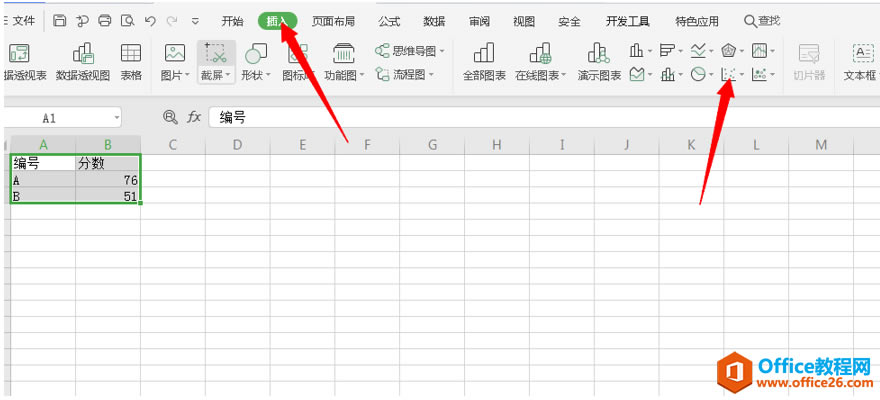The height and width of the screenshot is (400, 880).
Task: Click the 切片器 slicer button
Action: [x=809, y=62]
